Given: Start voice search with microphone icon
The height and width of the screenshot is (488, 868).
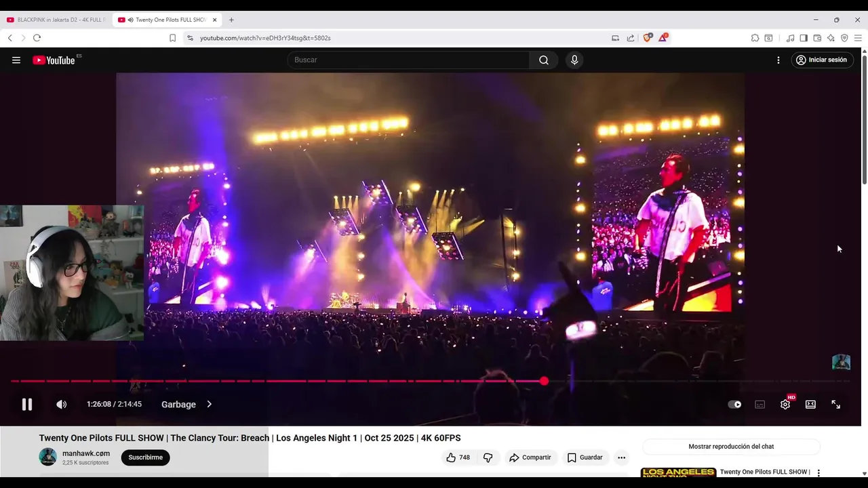Looking at the screenshot, I should 574,60.
